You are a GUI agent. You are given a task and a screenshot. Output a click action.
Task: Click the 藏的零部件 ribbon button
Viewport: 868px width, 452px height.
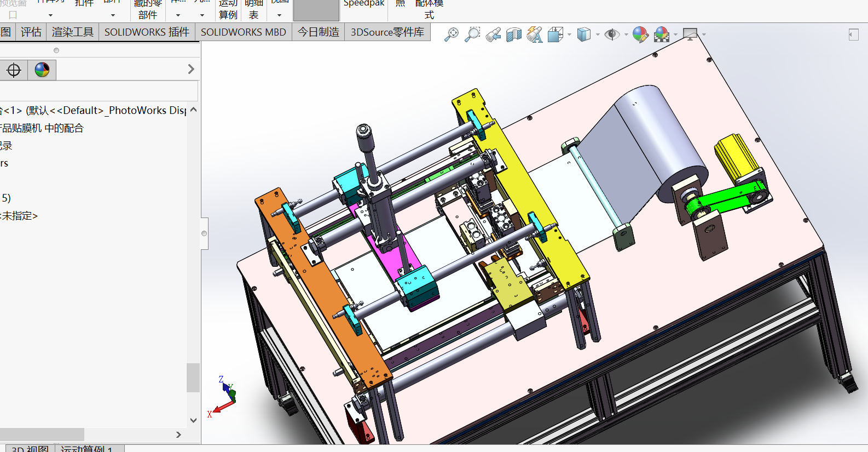click(x=148, y=9)
